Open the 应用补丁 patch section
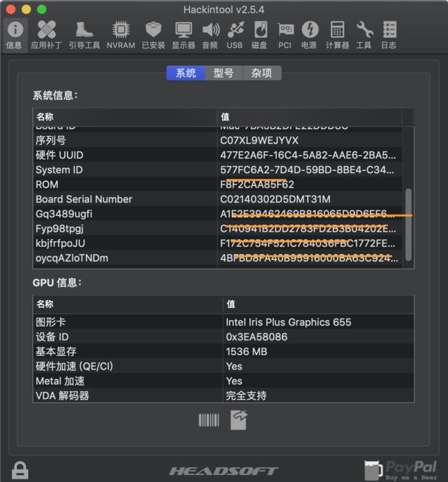Screen dimensions: 448x482 [x=46, y=34]
